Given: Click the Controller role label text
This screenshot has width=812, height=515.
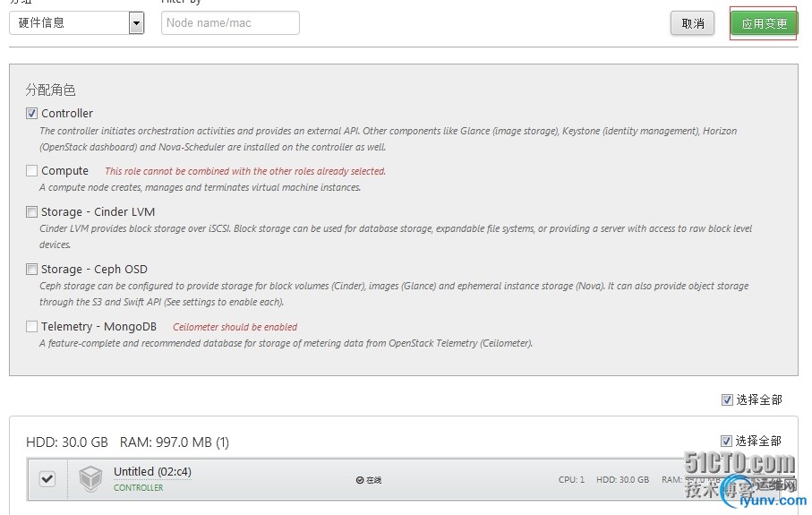Looking at the screenshot, I should pos(67,114).
